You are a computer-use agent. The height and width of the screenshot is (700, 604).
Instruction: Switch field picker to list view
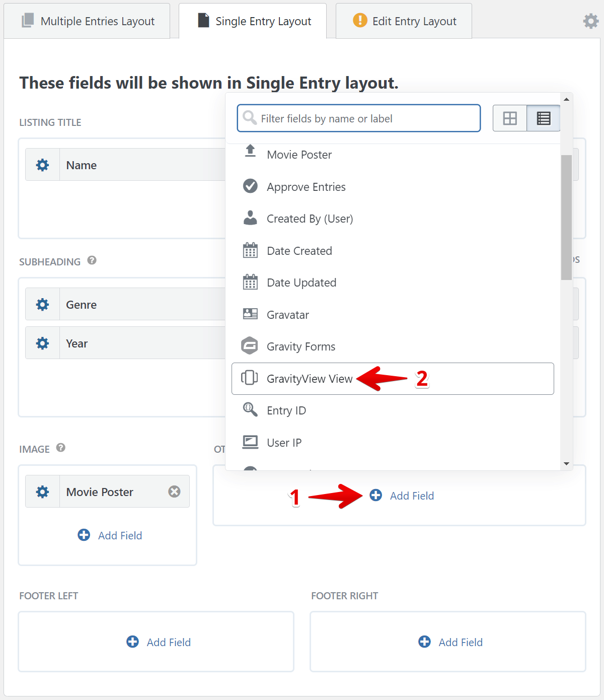544,118
